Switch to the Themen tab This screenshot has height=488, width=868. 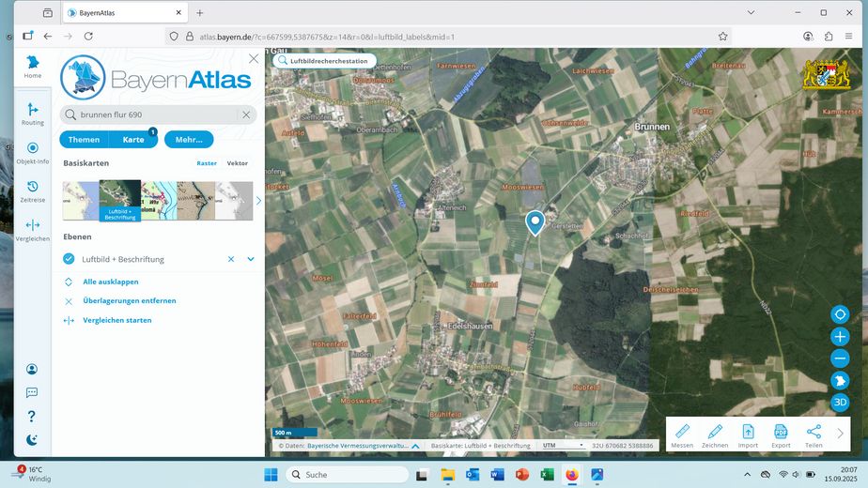pos(84,140)
